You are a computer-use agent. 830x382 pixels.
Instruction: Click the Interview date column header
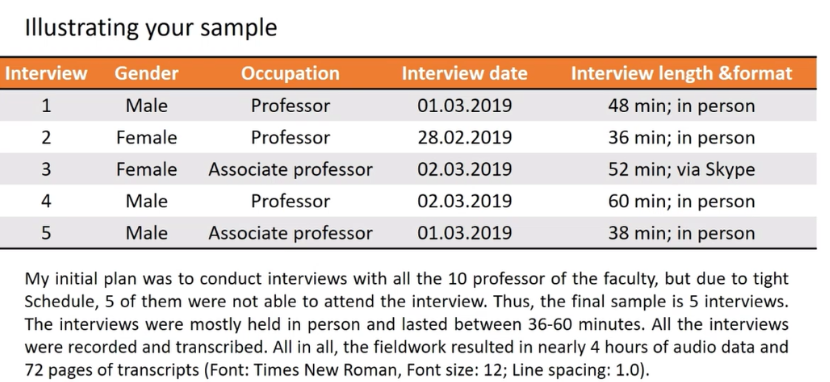coord(464,73)
